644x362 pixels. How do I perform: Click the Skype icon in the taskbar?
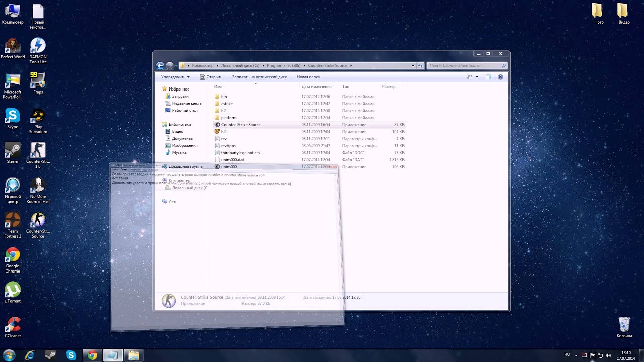71,355
